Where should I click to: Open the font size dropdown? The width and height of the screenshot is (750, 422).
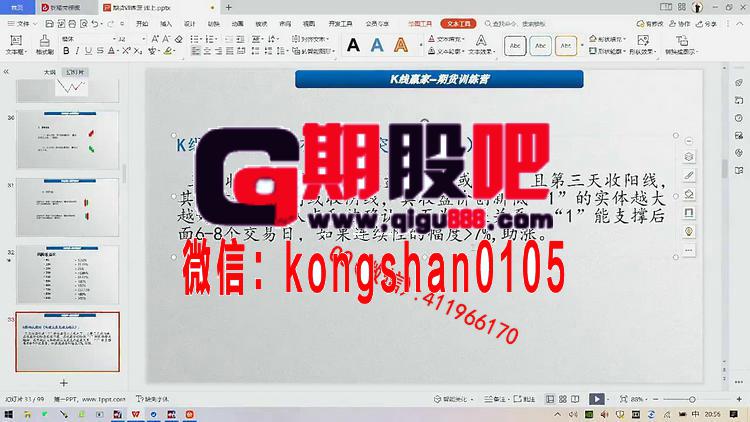click(x=143, y=39)
